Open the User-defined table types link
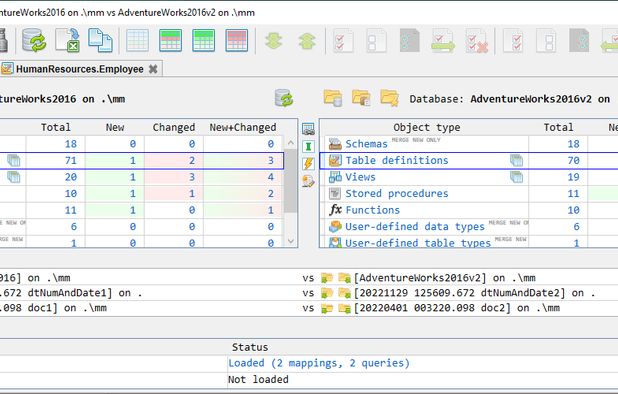This screenshot has width=618, height=394. (x=418, y=243)
